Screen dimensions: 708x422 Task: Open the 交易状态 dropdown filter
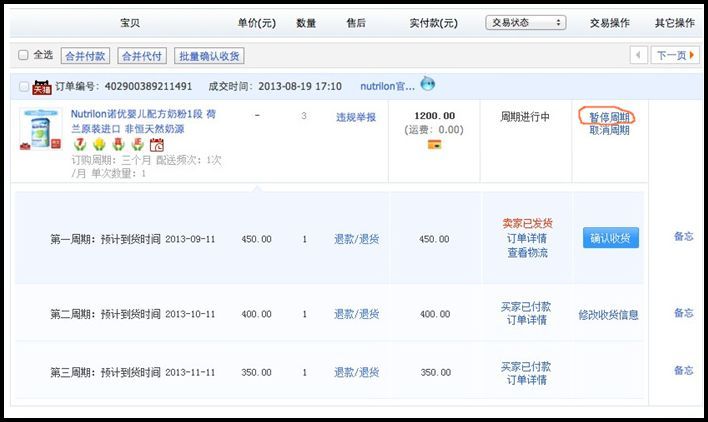[x=526, y=23]
